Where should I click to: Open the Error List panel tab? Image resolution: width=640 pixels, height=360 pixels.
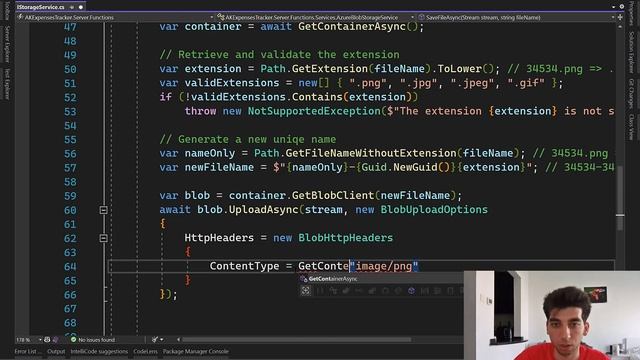click(28, 351)
